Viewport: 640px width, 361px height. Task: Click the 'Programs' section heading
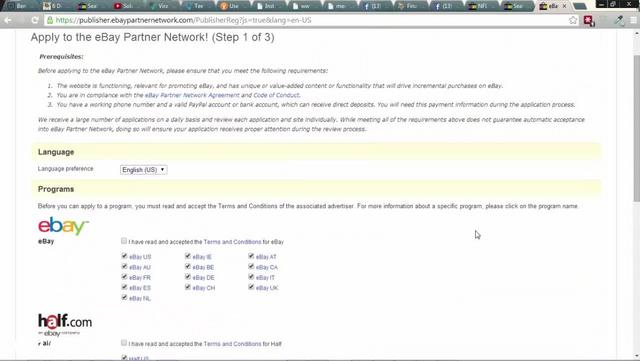56,189
